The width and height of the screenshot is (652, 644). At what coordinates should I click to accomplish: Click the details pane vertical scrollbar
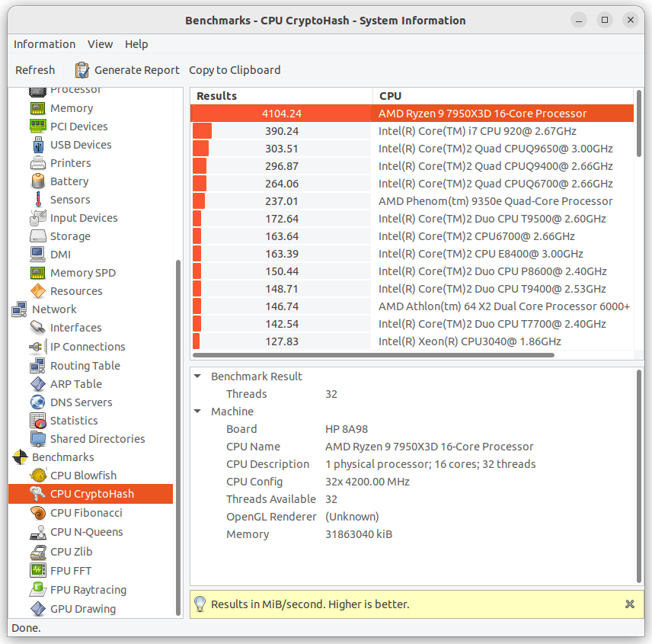click(x=639, y=476)
